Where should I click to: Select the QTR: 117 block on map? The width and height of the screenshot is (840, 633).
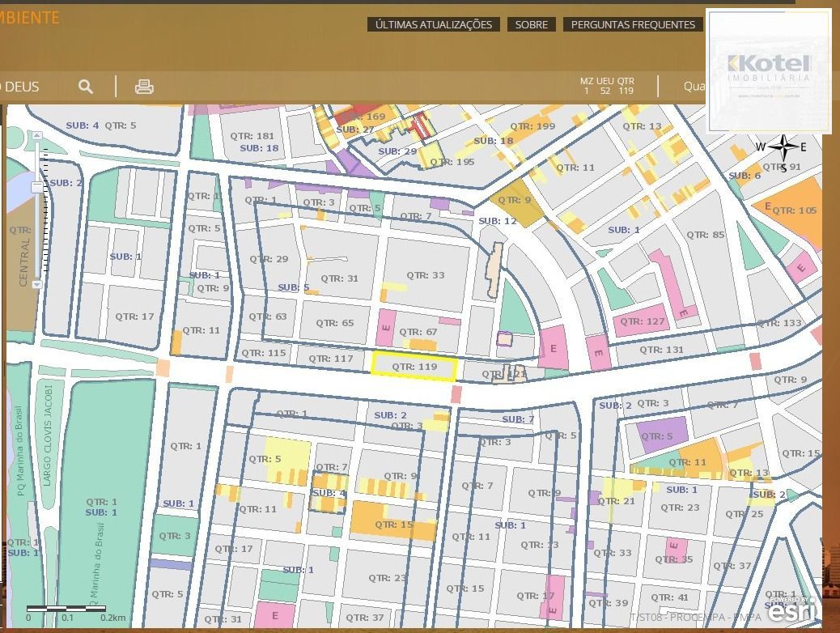330,359
